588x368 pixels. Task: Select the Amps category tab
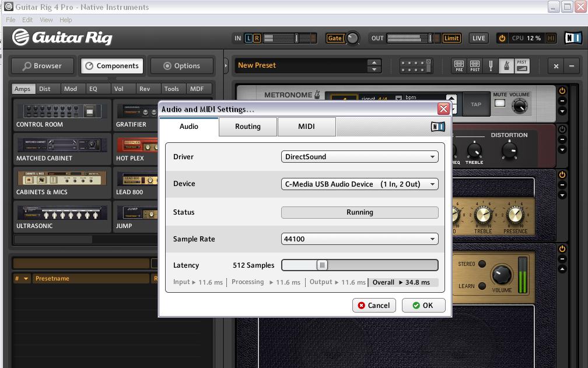point(23,89)
